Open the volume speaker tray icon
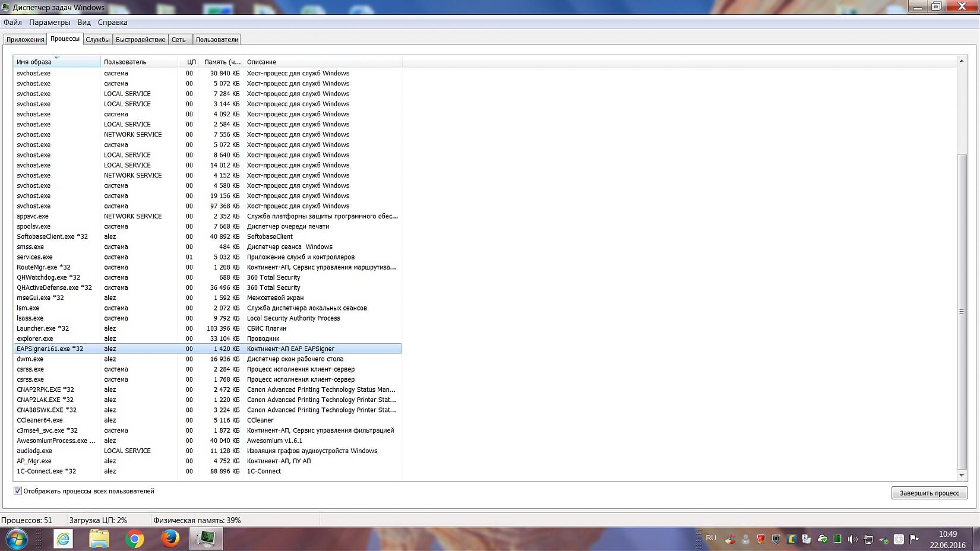The height and width of the screenshot is (551, 980). click(852, 539)
